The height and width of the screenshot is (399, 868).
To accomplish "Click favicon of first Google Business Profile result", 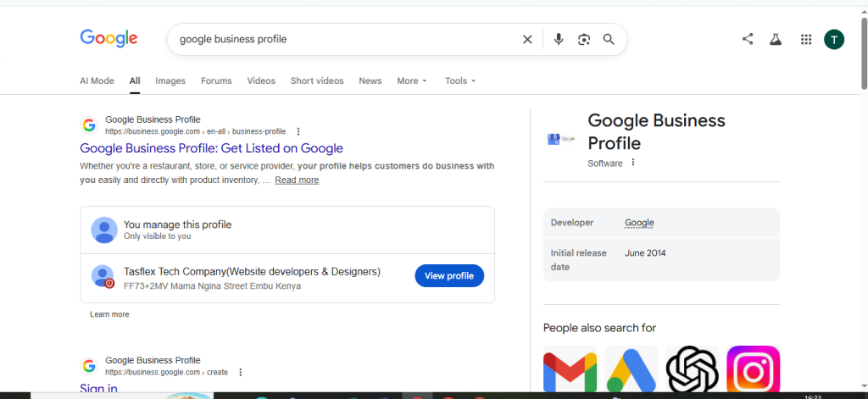I will click(x=88, y=125).
